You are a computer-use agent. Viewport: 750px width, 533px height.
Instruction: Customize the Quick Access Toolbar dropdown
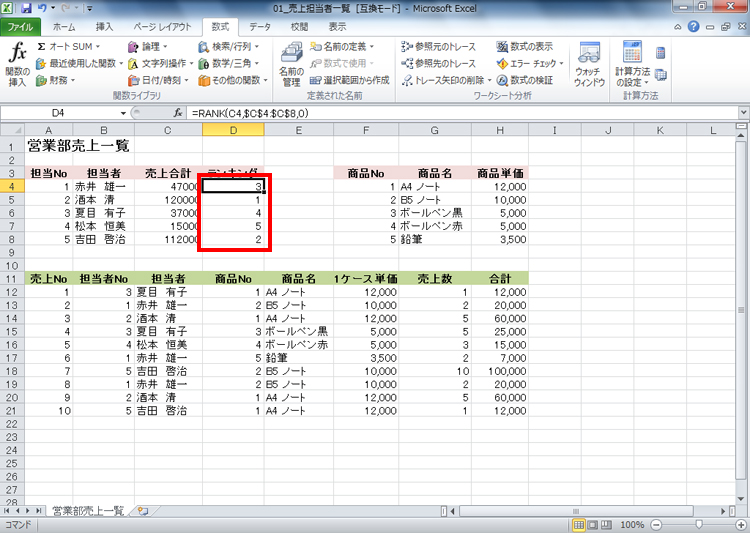(89, 8)
